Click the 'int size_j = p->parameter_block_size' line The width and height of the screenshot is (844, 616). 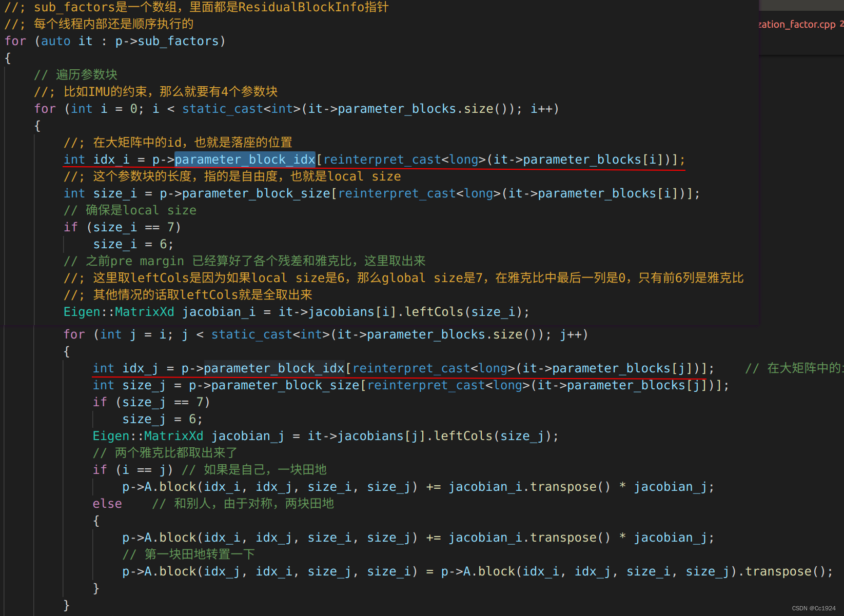[411, 385]
